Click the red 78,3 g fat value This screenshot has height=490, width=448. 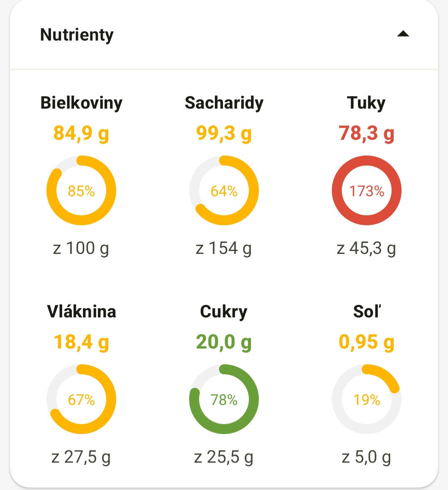(x=366, y=134)
